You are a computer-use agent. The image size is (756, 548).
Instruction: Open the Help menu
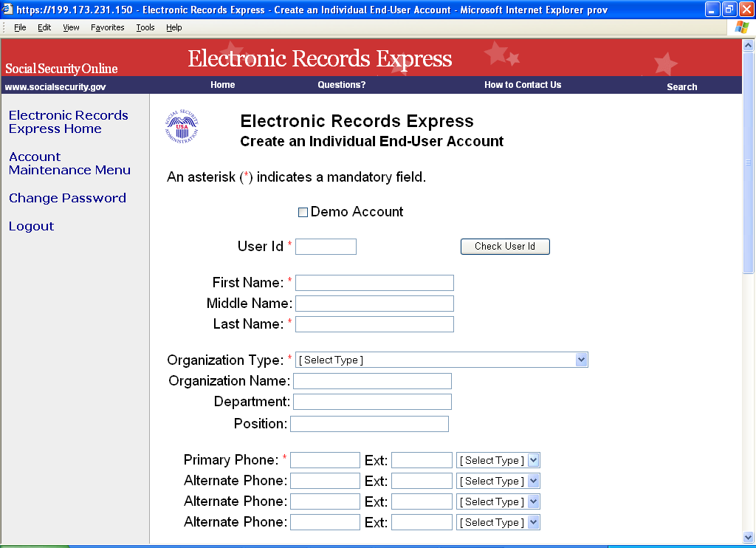pyautogui.click(x=174, y=27)
